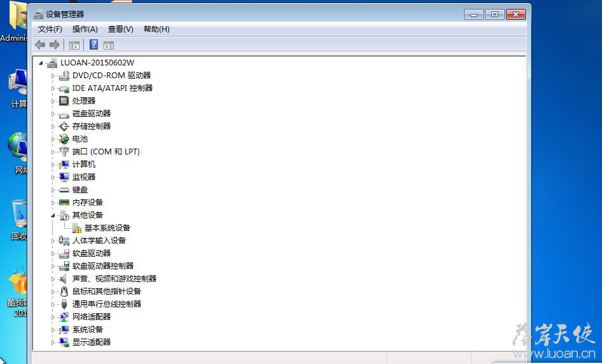Click the computer icon beside 计算机

coord(64,164)
